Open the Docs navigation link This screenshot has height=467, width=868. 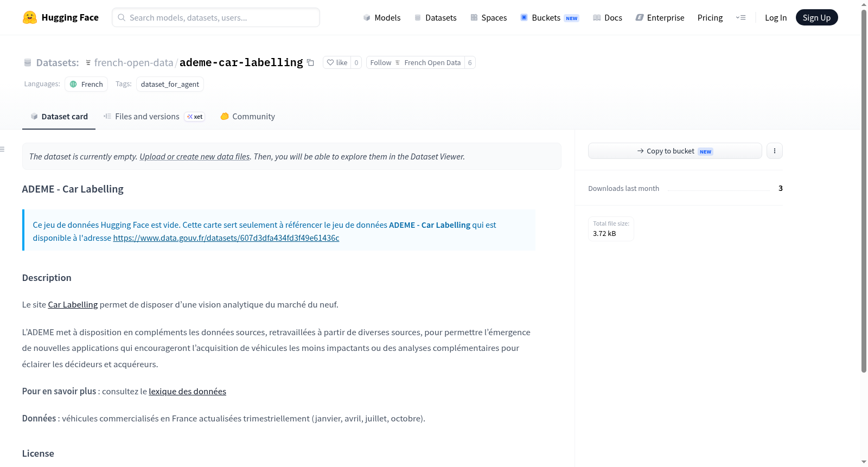(608, 17)
